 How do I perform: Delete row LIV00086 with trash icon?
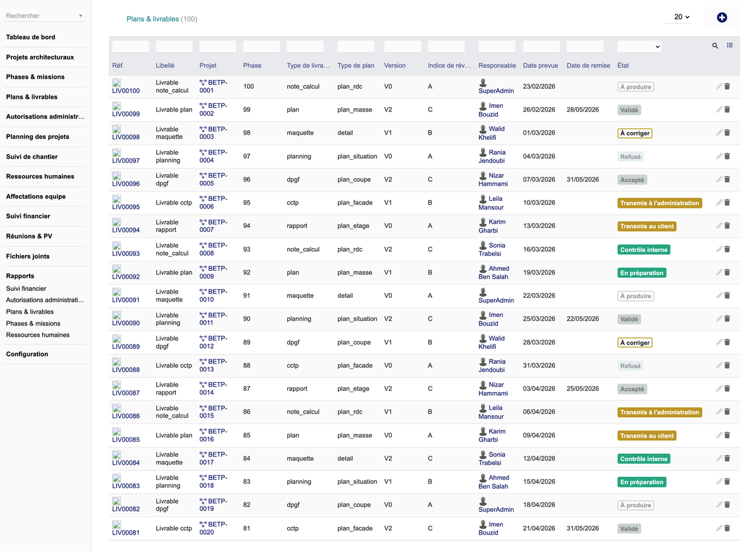727,412
